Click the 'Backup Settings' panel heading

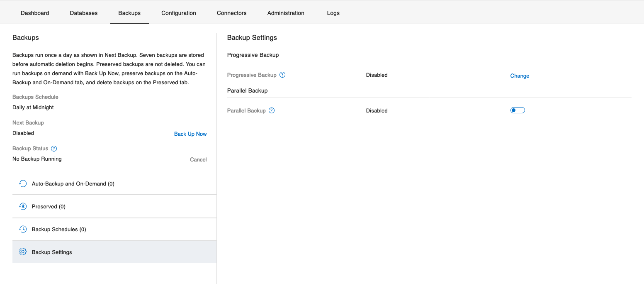(252, 37)
